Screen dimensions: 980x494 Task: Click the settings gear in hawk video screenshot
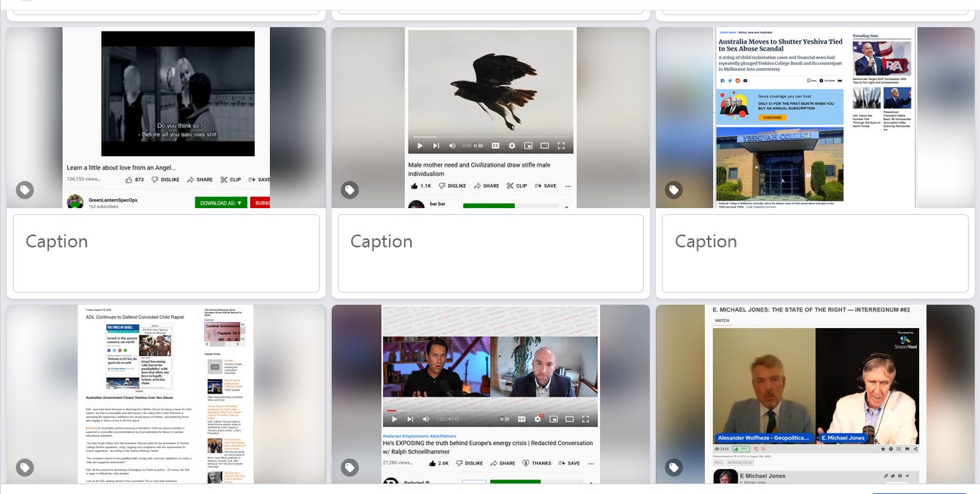(x=512, y=146)
